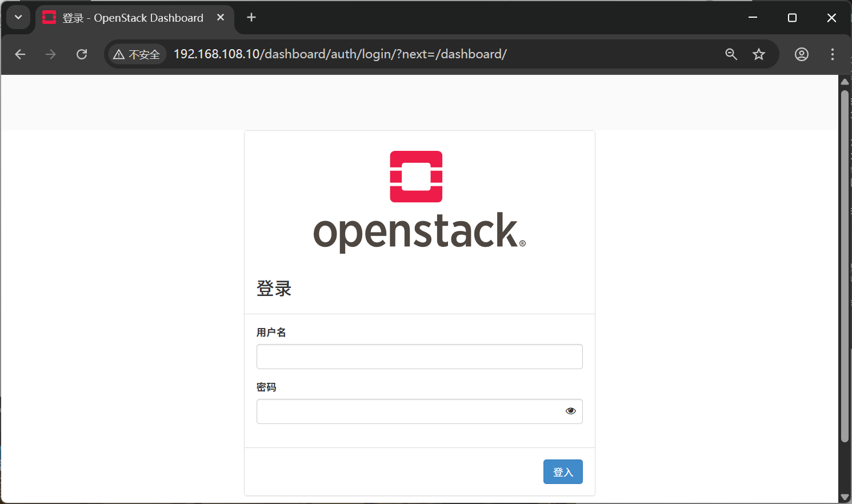Close the OpenStack Dashboard tab
The height and width of the screenshot is (504, 852).
(221, 18)
